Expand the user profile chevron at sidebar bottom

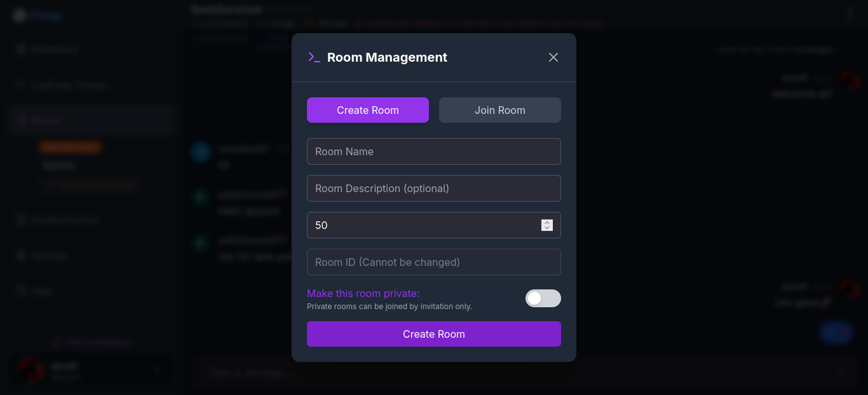click(x=158, y=370)
